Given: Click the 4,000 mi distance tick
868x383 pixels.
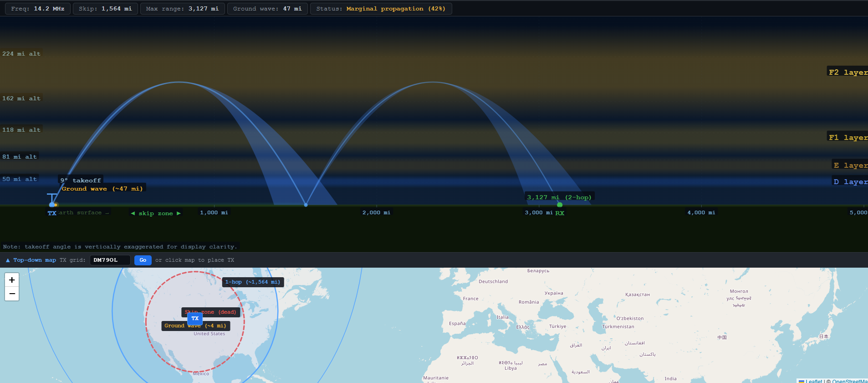Looking at the screenshot, I should pos(701,212).
